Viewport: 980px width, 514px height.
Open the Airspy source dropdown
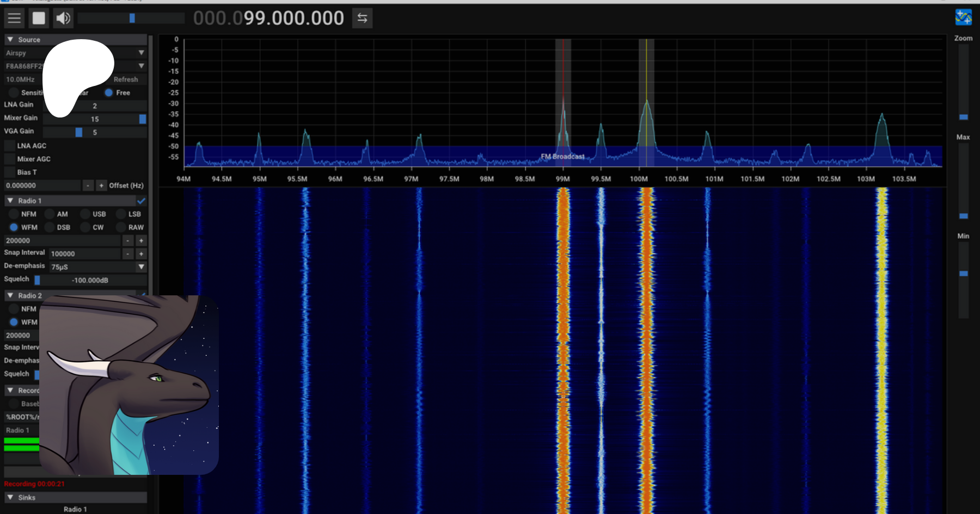coord(141,53)
